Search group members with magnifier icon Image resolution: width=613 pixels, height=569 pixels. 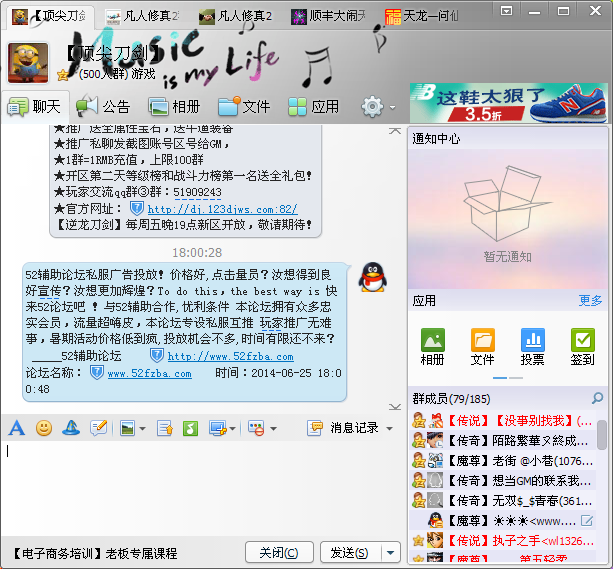coord(597,398)
